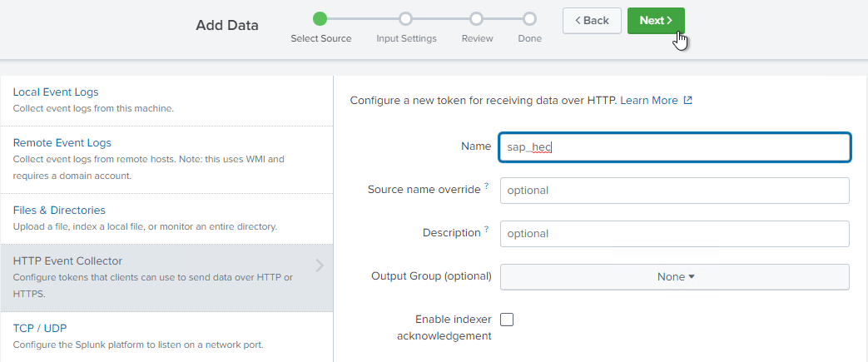The image size is (868, 362).
Task: Click the external link icon beside Learn More
Action: coord(687,101)
